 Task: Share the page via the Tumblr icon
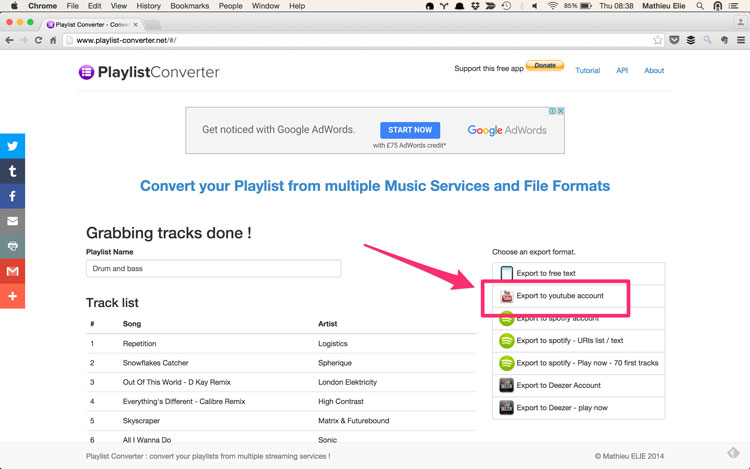tap(12, 171)
